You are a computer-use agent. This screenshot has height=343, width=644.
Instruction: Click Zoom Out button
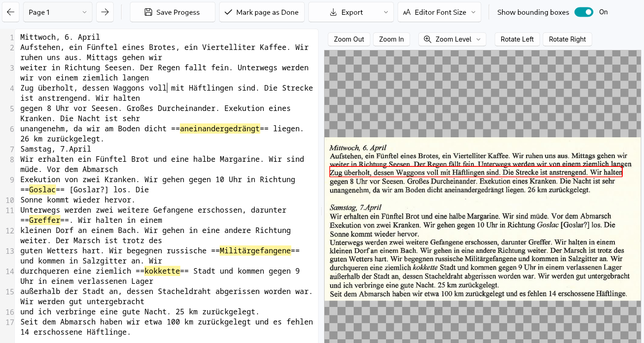[349, 39]
